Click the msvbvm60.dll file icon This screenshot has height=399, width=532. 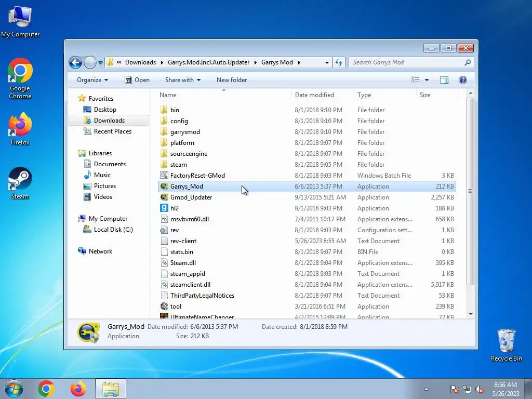164,219
